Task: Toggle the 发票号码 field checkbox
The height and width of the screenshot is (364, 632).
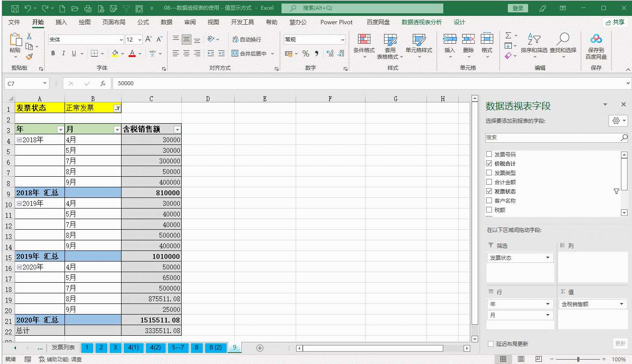Action: [489, 154]
